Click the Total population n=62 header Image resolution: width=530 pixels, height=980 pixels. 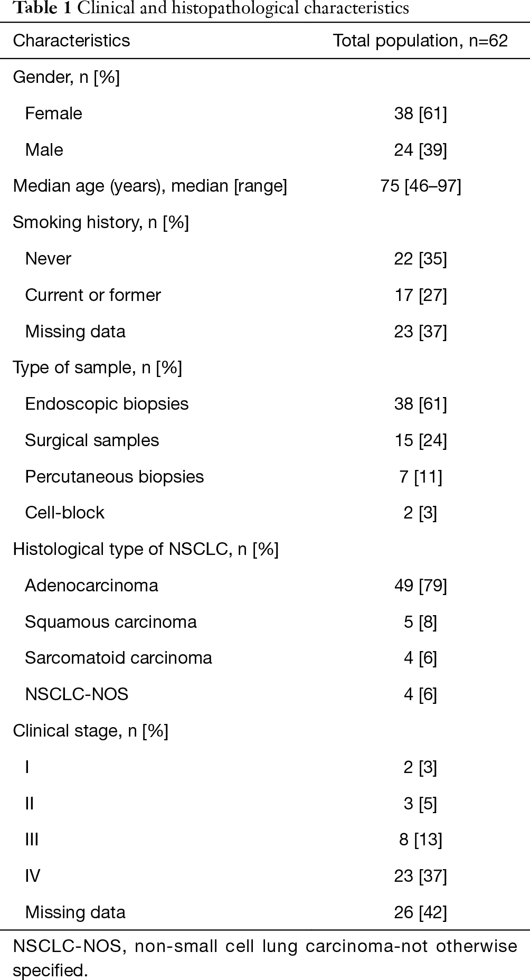420,41
